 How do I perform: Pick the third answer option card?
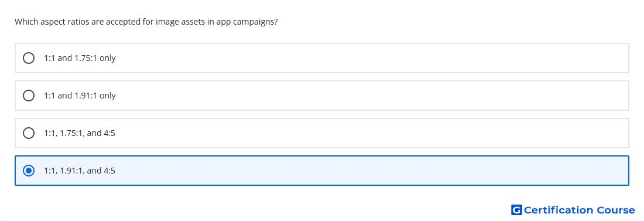(322, 133)
